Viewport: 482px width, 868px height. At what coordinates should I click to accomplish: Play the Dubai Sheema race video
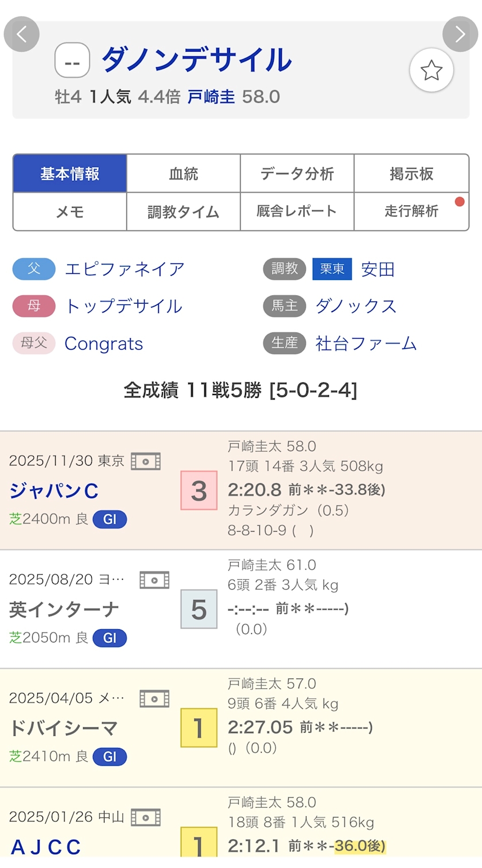[x=154, y=699]
